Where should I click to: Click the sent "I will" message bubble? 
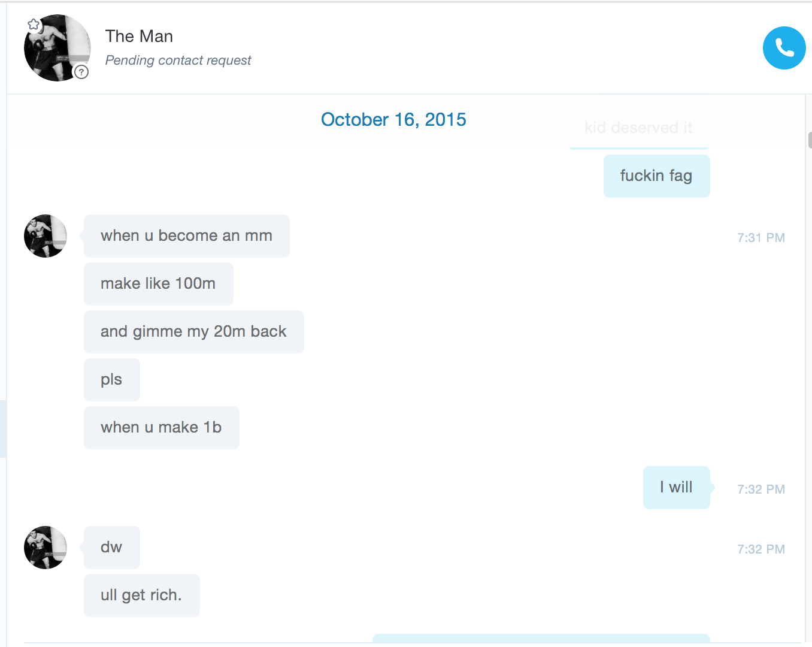[x=677, y=488]
